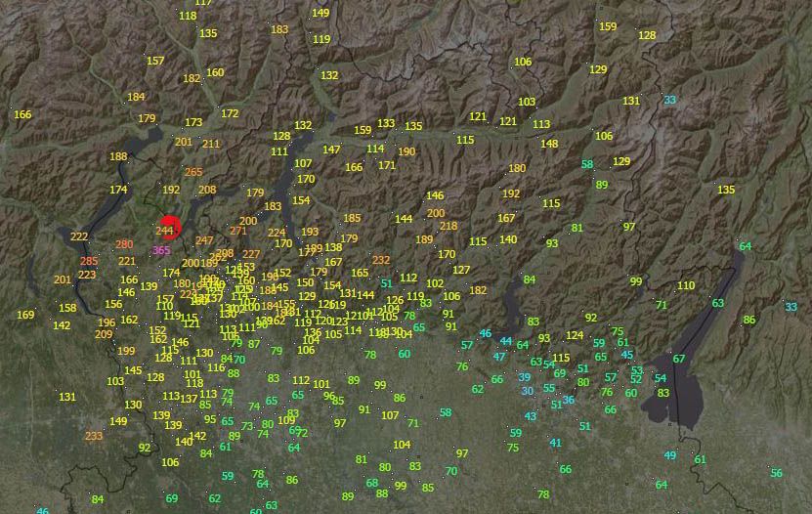The height and width of the screenshot is (514, 812).
Task: Select the magenta 365 station value
Action: (x=161, y=250)
